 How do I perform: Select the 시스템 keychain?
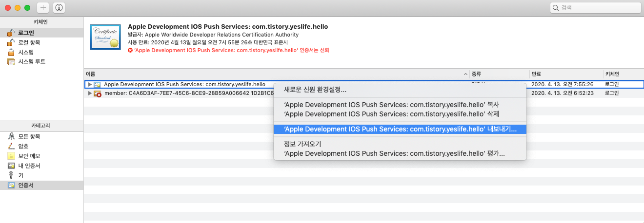(x=41, y=52)
